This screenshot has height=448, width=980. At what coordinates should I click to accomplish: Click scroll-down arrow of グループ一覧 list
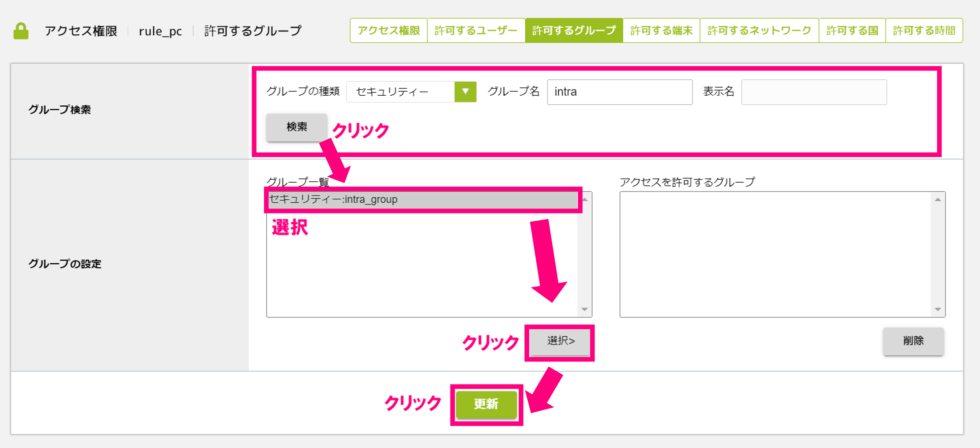click(585, 309)
